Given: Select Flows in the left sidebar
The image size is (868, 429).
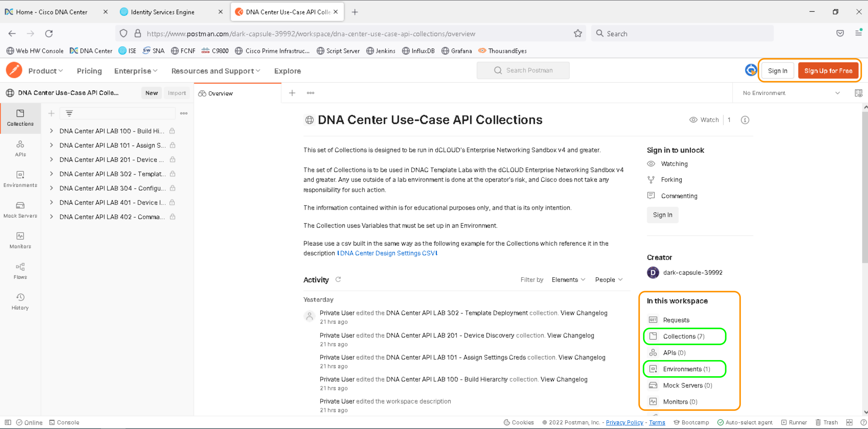Looking at the screenshot, I should (20, 270).
